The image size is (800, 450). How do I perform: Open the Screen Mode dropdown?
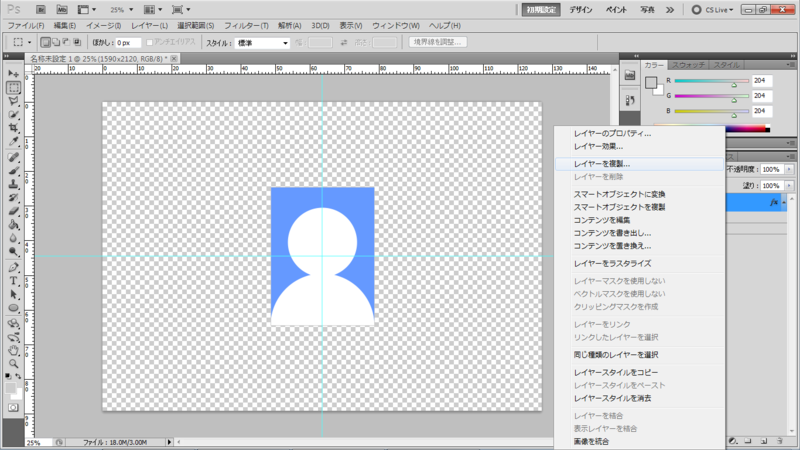point(181,10)
